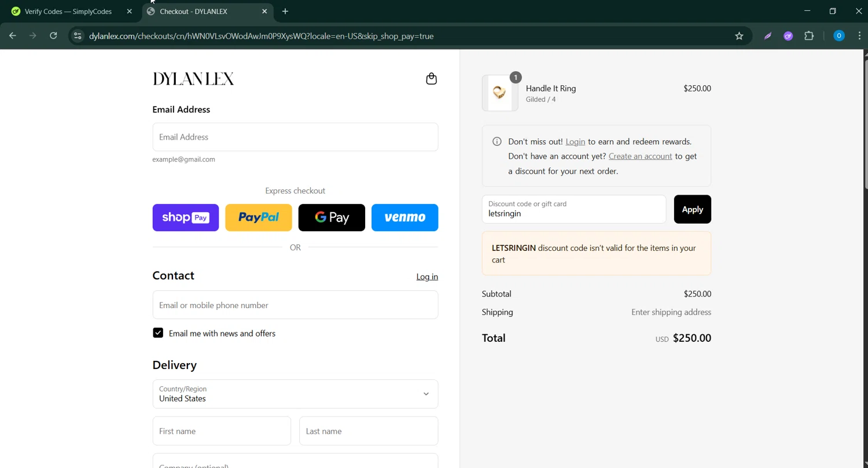The width and height of the screenshot is (868, 468).
Task: Apply the discount code
Action: pyautogui.click(x=692, y=209)
